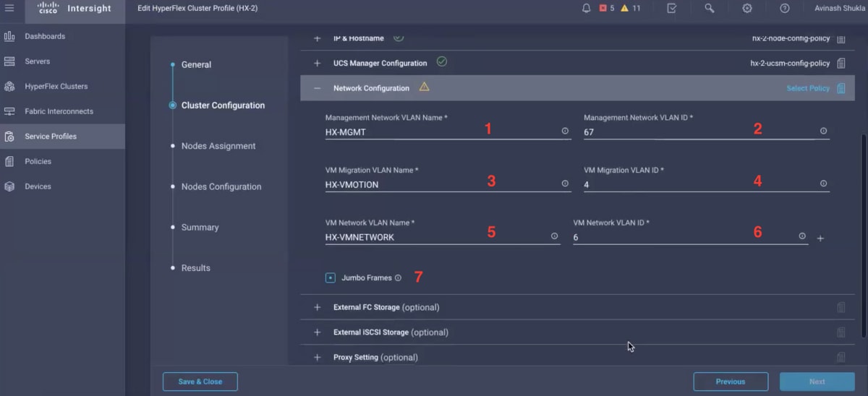Image resolution: width=868 pixels, height=396 pixels.
Task: Open the settings gear
Action: click(x=747, y=8)
